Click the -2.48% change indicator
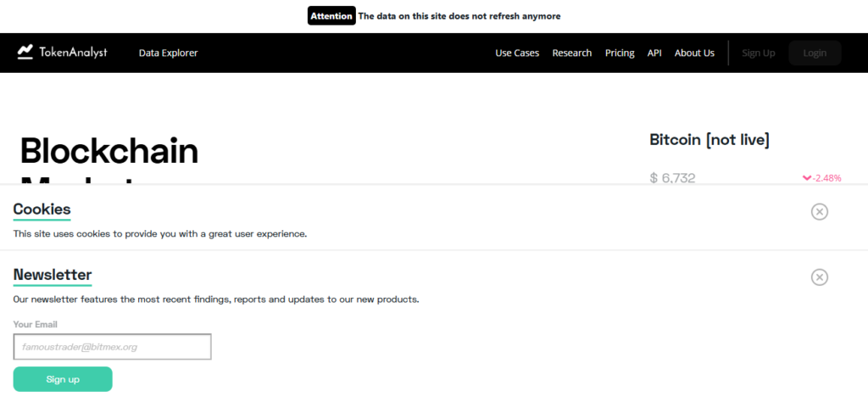 [822, 178]
